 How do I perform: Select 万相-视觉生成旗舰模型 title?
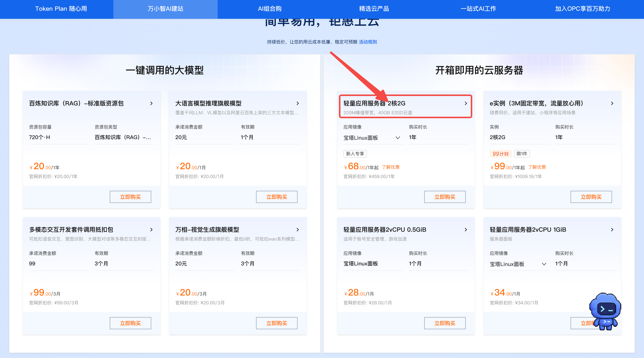pyautogui.click(x=207, y=230)
